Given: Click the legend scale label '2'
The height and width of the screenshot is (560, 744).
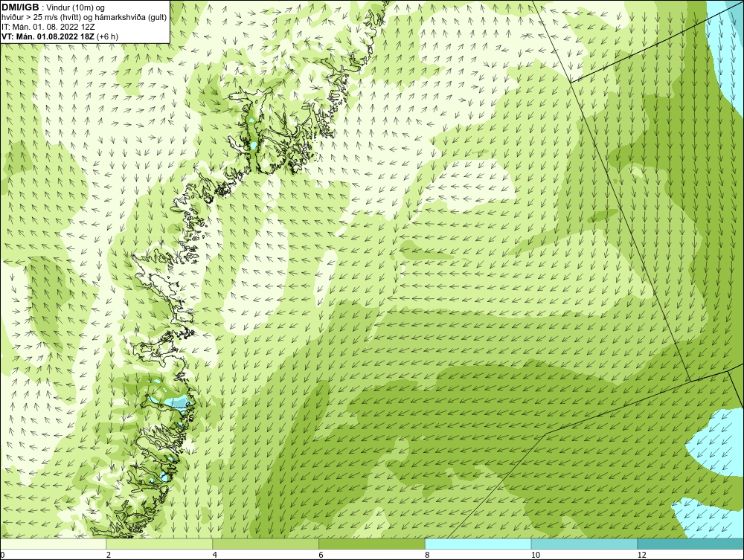Looking at the screenshot, I should click(109, 555).
